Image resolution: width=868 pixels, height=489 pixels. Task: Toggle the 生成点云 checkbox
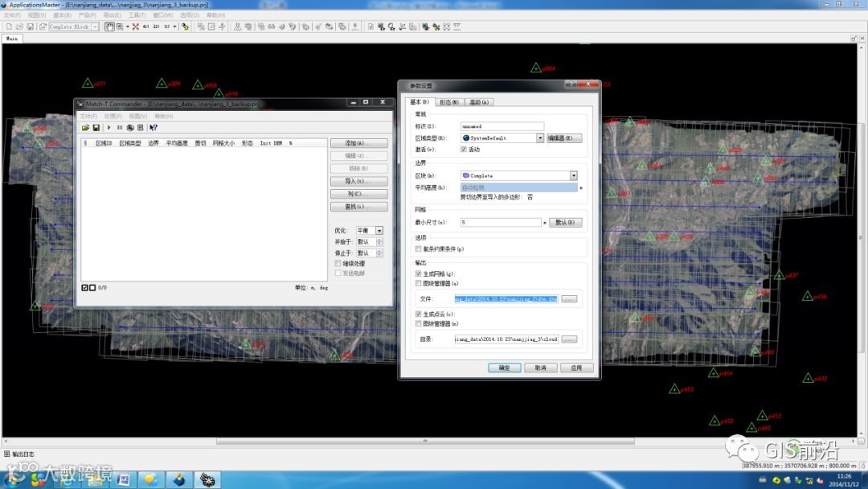pos(418,314)
